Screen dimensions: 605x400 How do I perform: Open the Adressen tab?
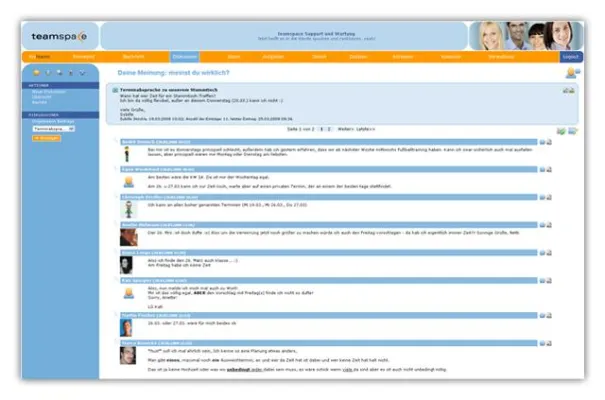tap(402, 57)
